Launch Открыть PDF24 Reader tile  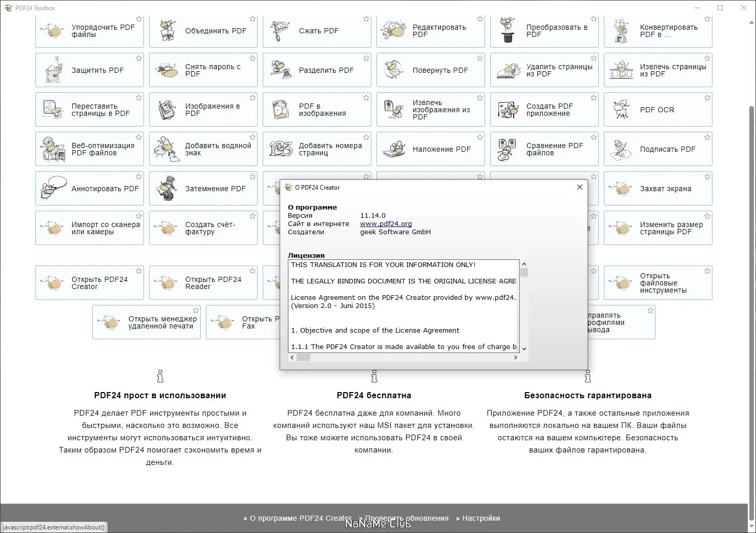pos(203,283)
